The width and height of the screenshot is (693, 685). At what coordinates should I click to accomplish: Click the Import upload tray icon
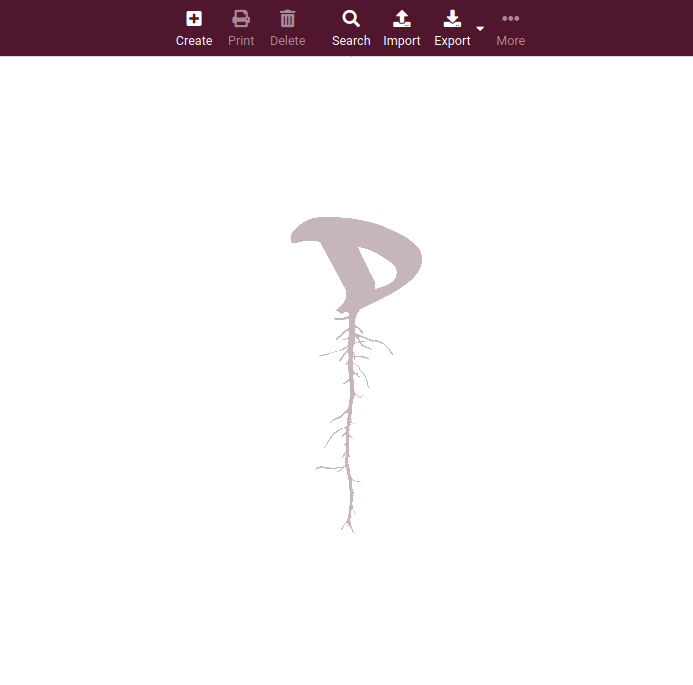coord(401,18)
